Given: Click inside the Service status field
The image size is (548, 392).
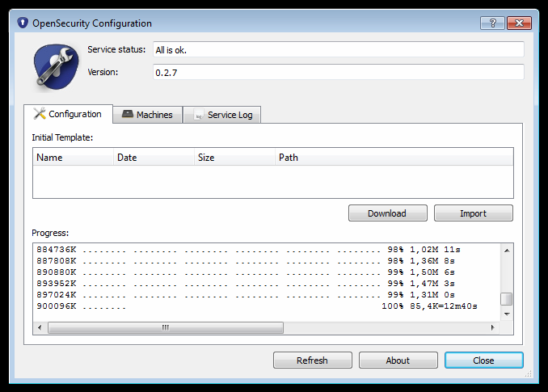Looking at the screenshot, I should (337, 50).
